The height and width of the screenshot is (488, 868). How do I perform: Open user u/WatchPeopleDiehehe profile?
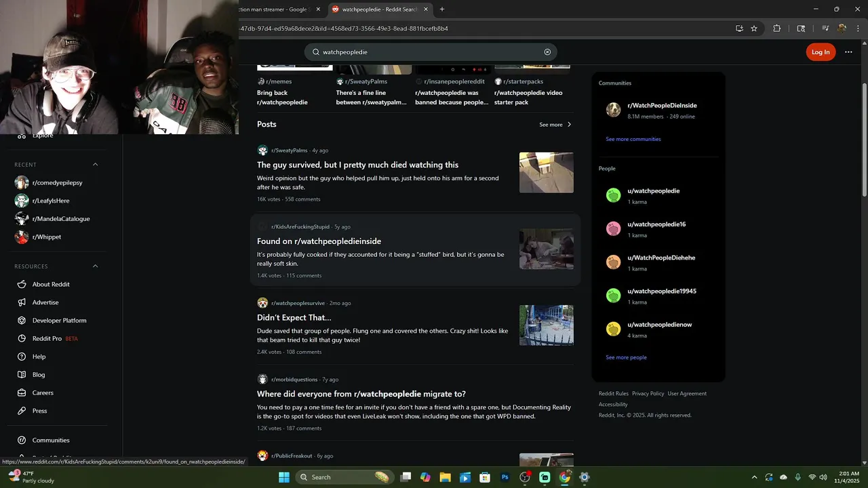pos(661,258)
